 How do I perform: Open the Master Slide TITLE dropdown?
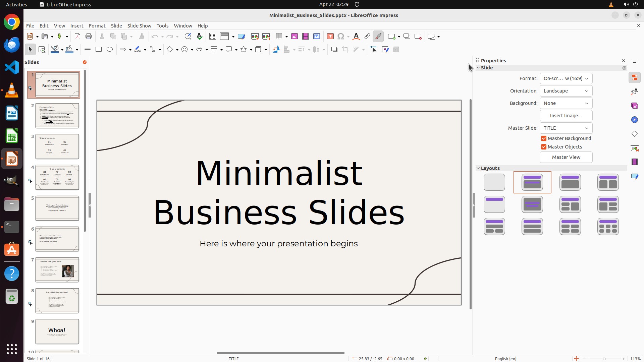point(566,128)
